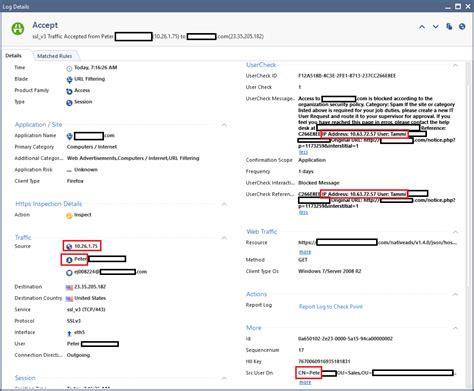Click the eth5 interface arrow icon
Image resolution: width=474 pixels, height=391 pixels.
coord(69,333)
